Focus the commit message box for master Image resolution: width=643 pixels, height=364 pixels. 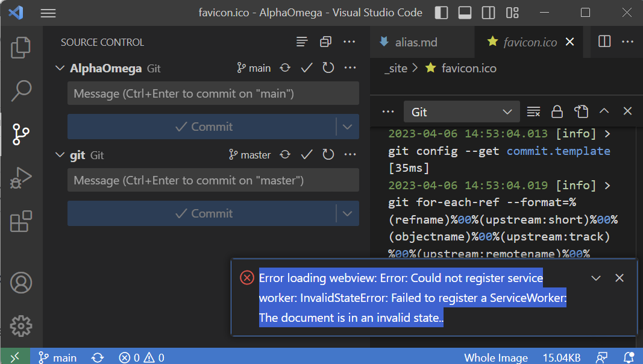point(213,180)
